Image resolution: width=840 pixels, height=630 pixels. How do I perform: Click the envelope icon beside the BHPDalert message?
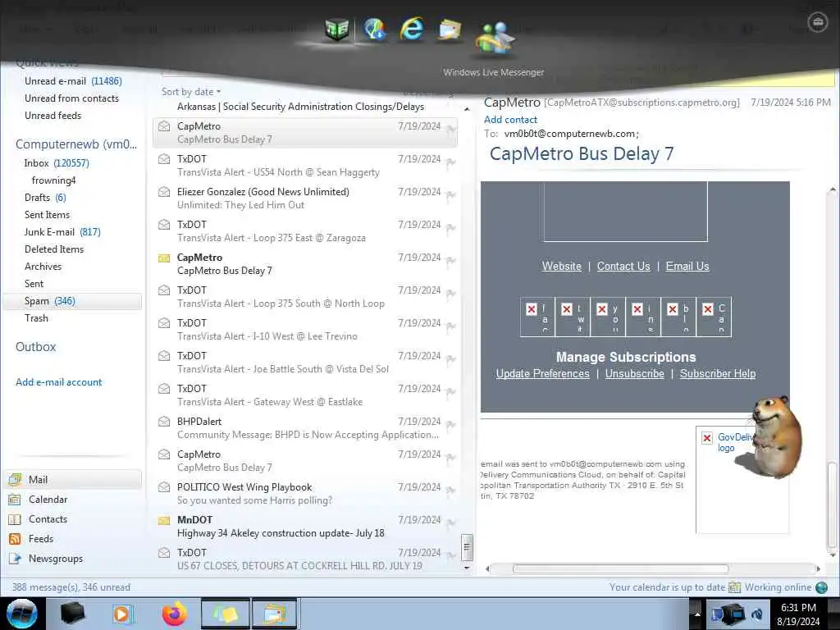(x=164, y=422)
